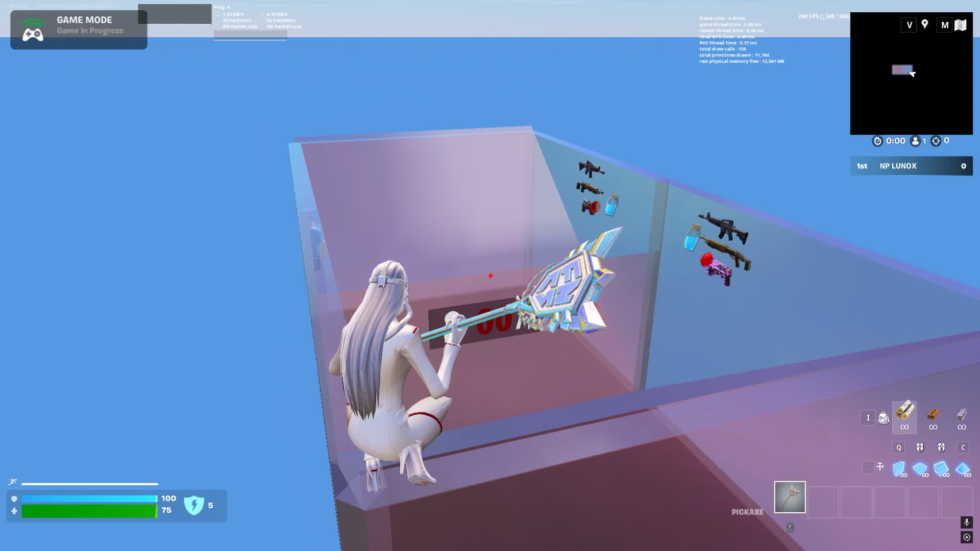The image size is (980, 551).
Task: Click the red crosshair reticle
Action: pyautogui.click(x=491, y=275)
